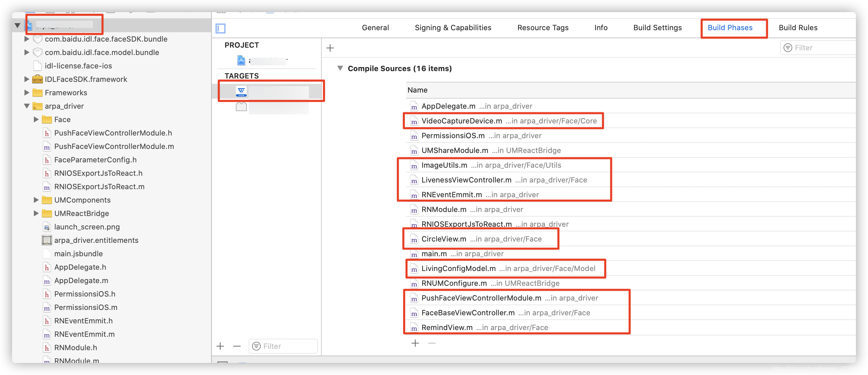Expand the UMComponents folder
This screenshot has width=868, height=375.
pos(36,200)
